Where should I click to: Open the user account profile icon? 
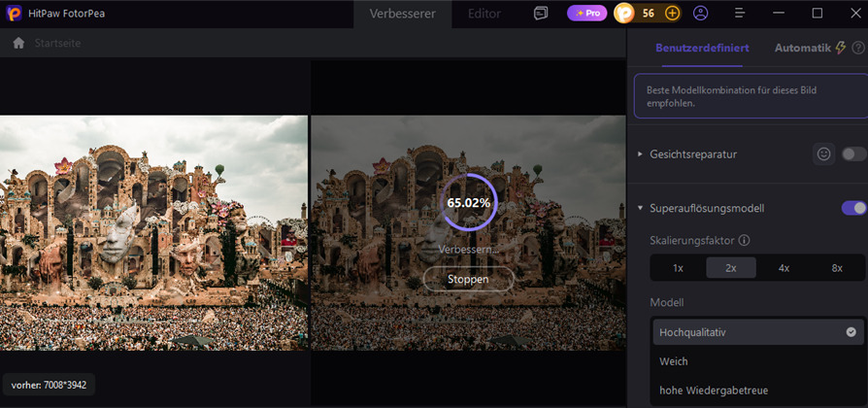point(700,14)
